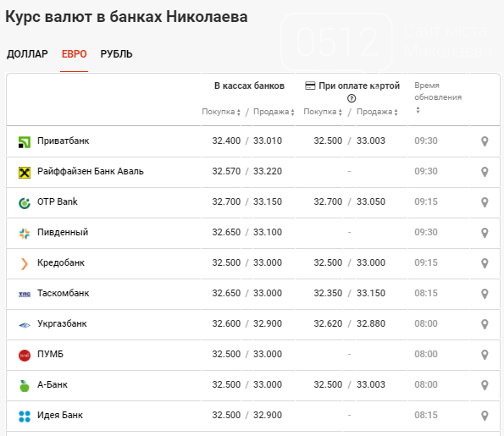Open the ПУМБ name link
Viewport: 504px width, 436px height.
point(50,354)
